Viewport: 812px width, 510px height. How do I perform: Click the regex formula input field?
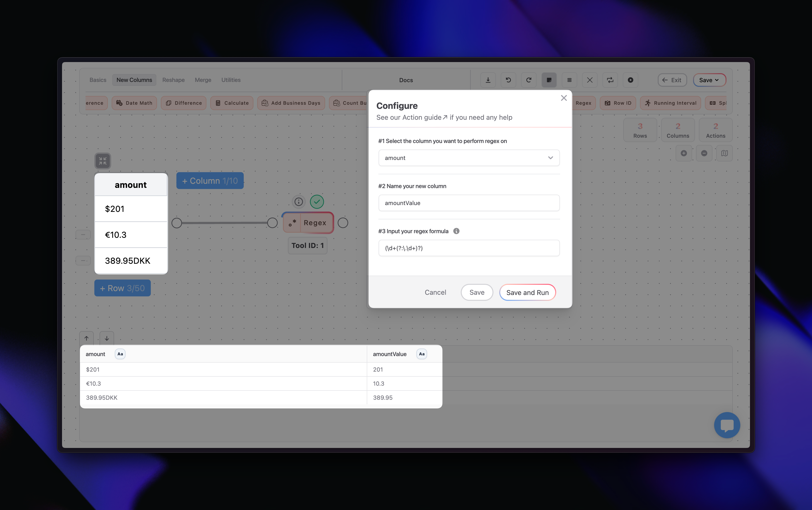(x=469, y=248)
